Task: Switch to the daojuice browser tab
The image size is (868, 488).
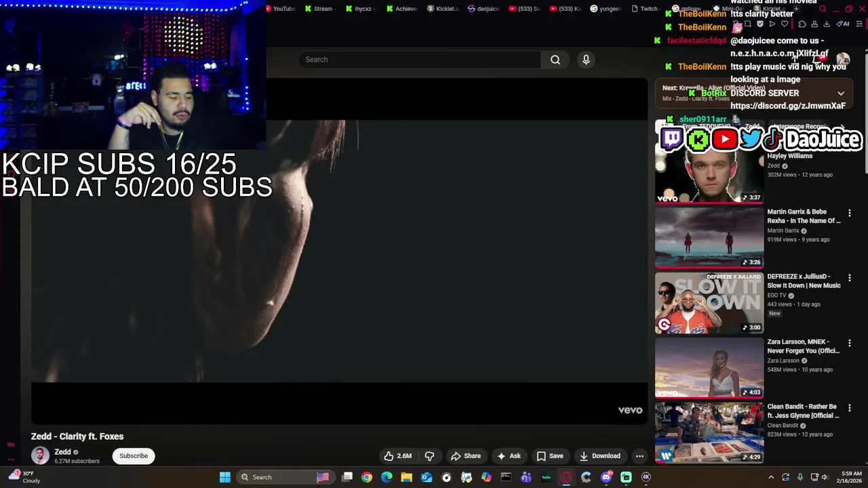Action: tap(484, 9)
